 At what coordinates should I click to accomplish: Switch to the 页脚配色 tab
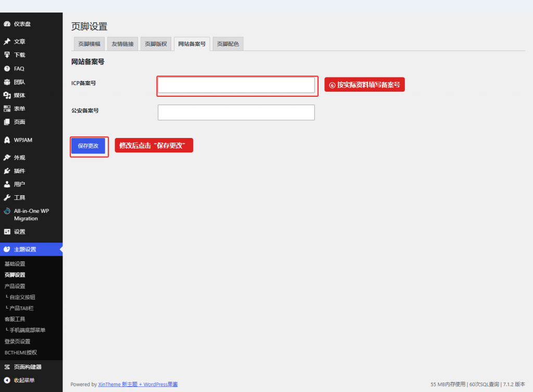pyautogui.click(x=228, y=44)
